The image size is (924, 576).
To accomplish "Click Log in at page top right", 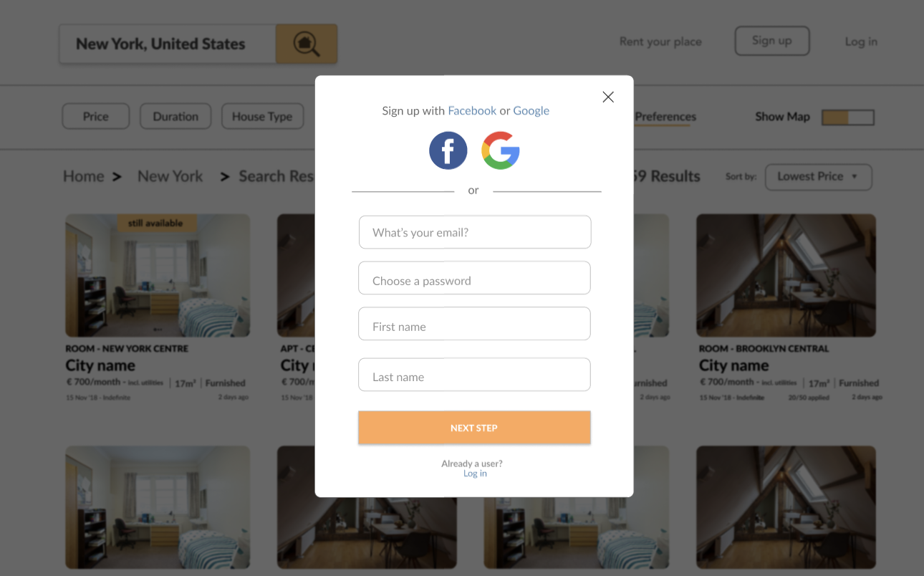I will click(x=861, y=42).
